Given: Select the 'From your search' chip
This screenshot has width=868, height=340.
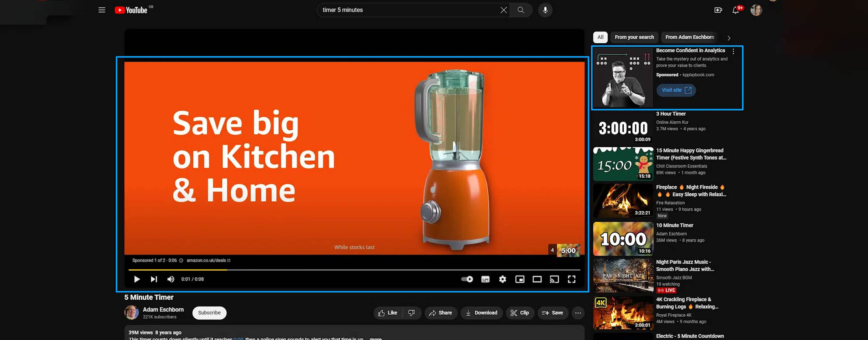Looking at the screenshot, I should coord(634,37).
